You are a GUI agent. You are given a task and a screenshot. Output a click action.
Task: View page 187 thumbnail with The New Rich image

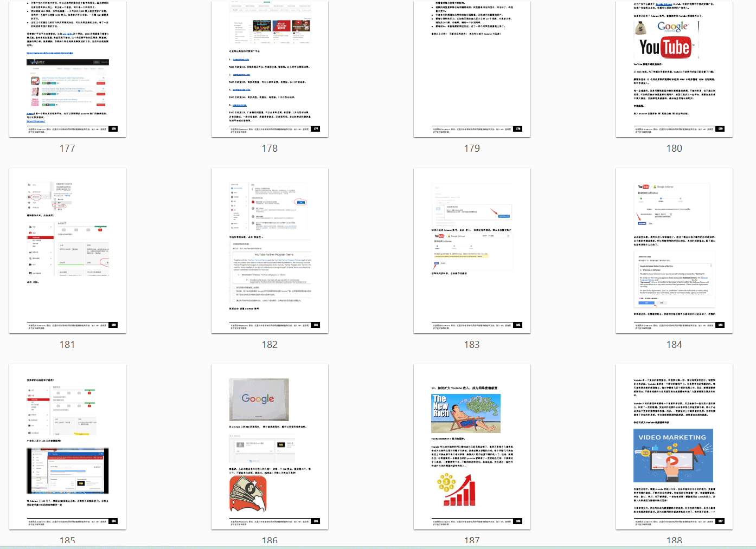(x=472, y=447)
